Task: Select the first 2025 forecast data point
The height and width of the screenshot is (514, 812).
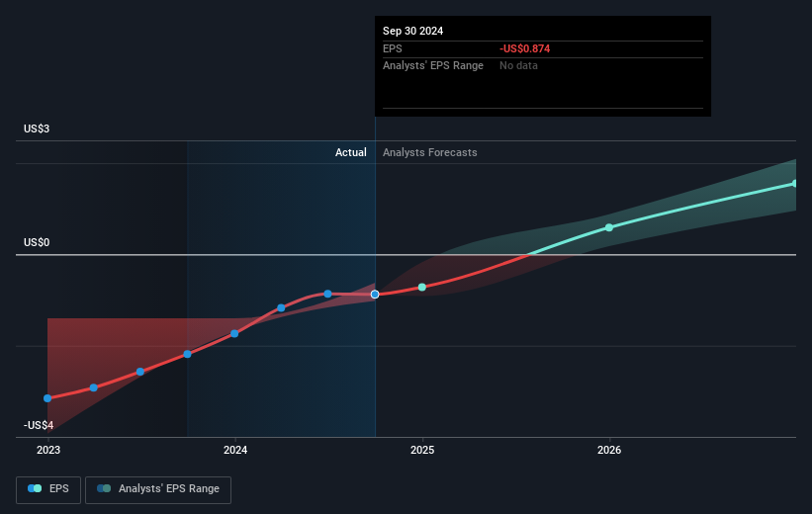Action: pos(422,287)
